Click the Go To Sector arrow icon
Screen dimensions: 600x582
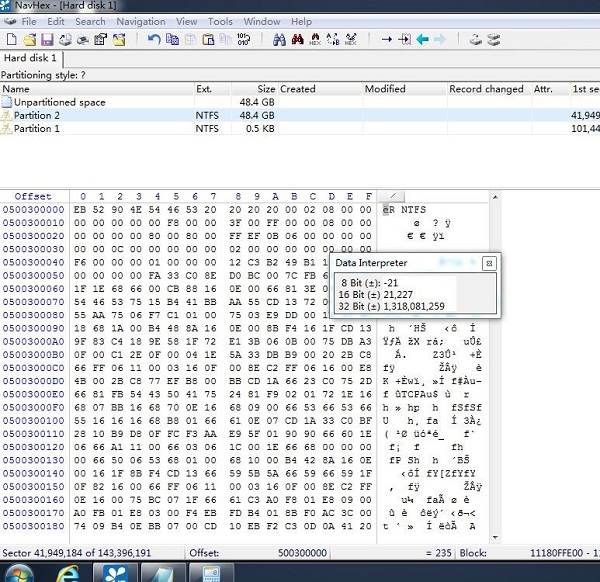(x=404, y=39)
